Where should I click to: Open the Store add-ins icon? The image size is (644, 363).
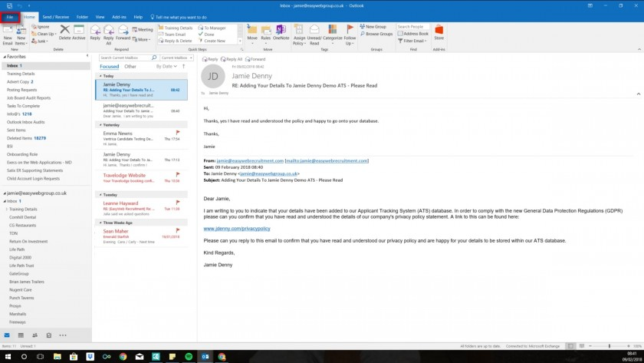click(x=439, y=30)
